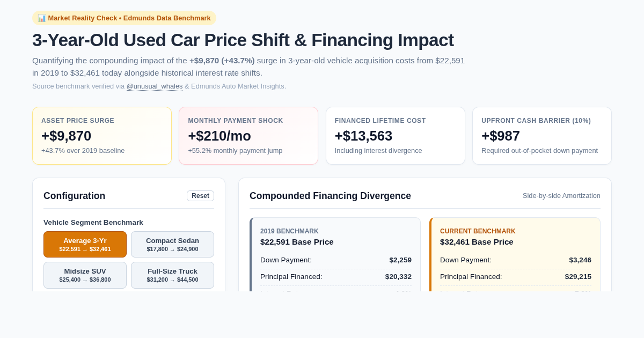Click the +$9,870 asset price value

click(67, 136)
